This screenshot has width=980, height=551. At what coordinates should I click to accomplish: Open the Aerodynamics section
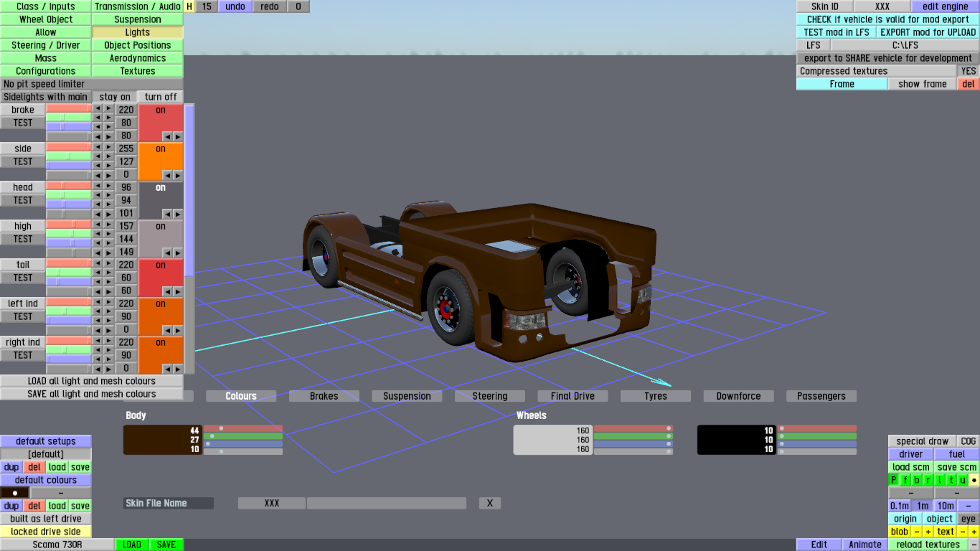tap(138, 58)
